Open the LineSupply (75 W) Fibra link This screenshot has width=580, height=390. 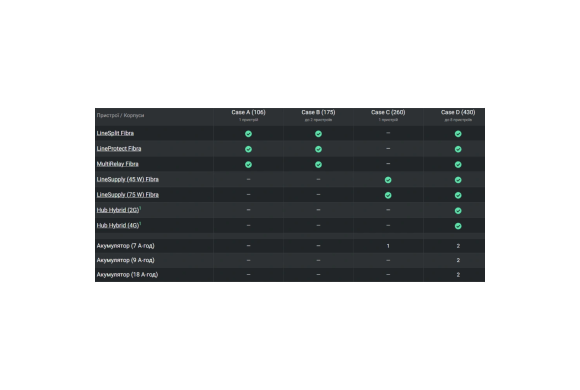click(x=128, y=195)
